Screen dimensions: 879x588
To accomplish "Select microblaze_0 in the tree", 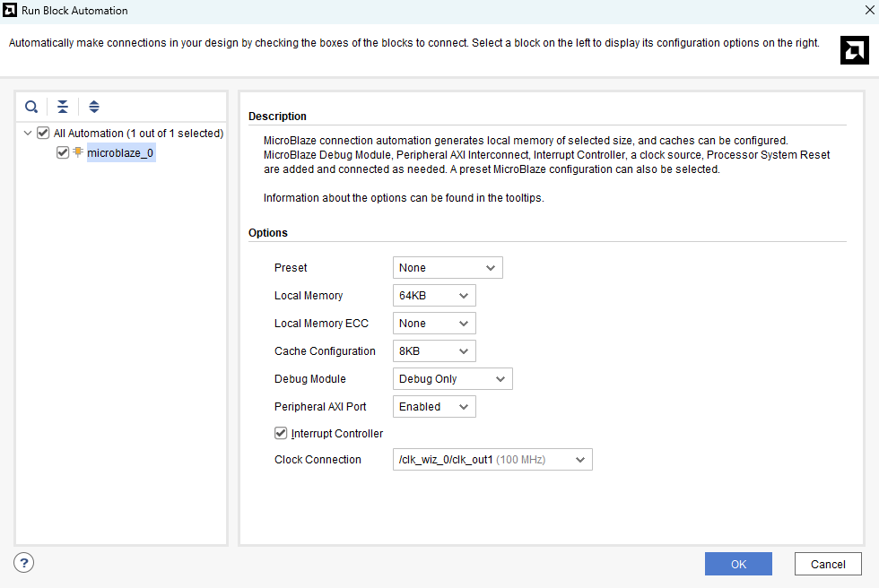I will (120, 153).
